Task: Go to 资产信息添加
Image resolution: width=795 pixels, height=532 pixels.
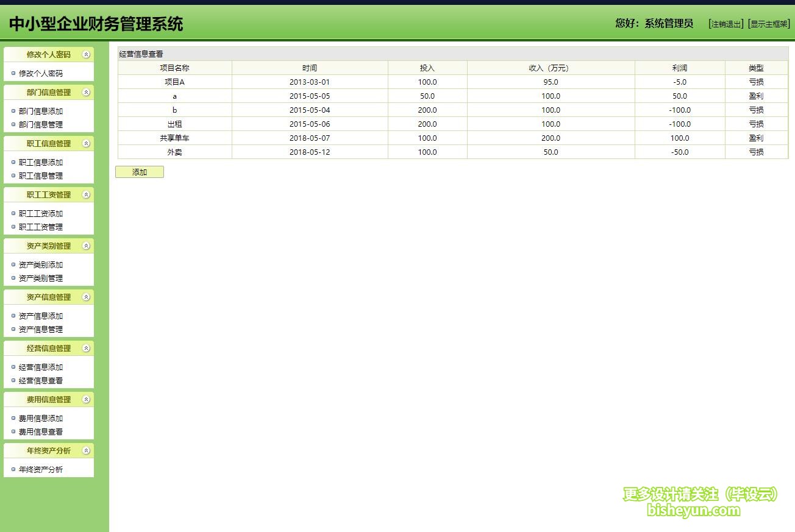Action: point(41,316)
